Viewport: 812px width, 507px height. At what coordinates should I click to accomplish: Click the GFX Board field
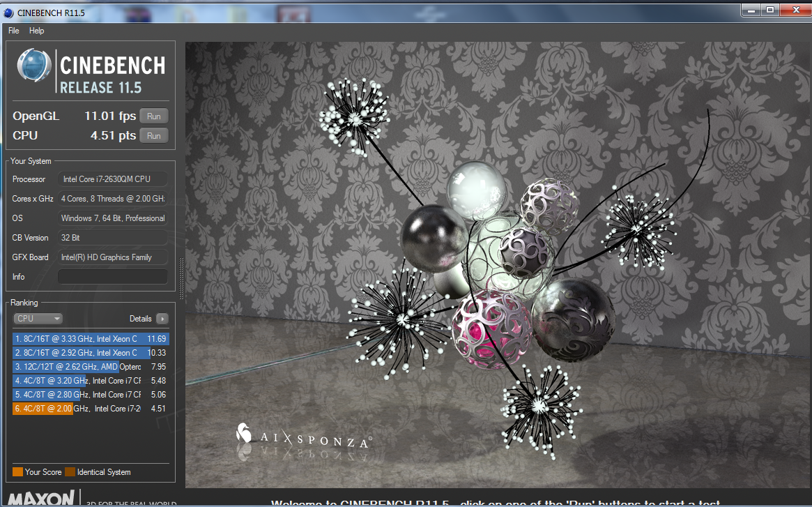(x=112, y=257)
